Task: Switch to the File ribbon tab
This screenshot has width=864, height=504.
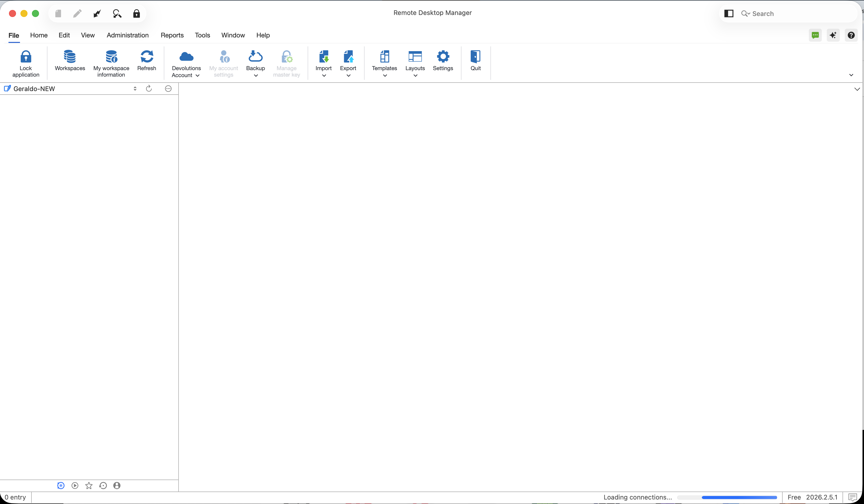Action: (14, 35)
